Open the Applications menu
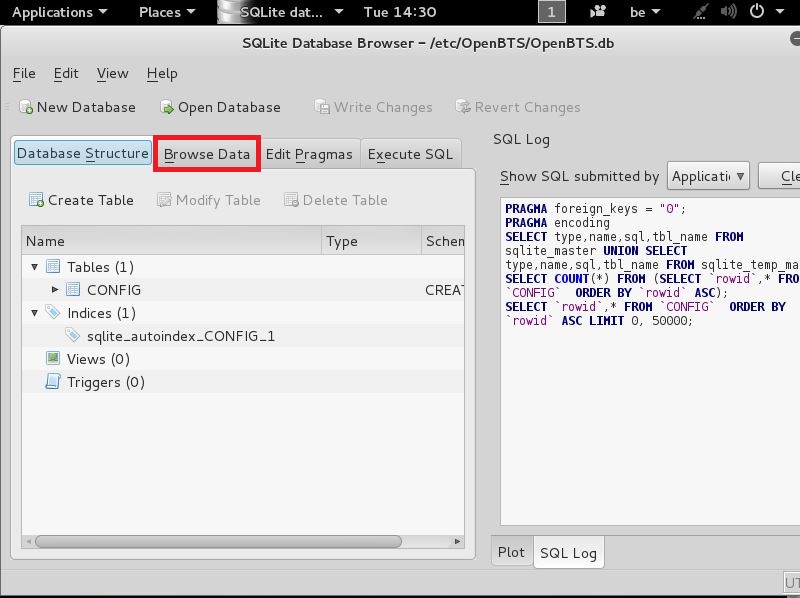800x598 pixels. (59, 12)
